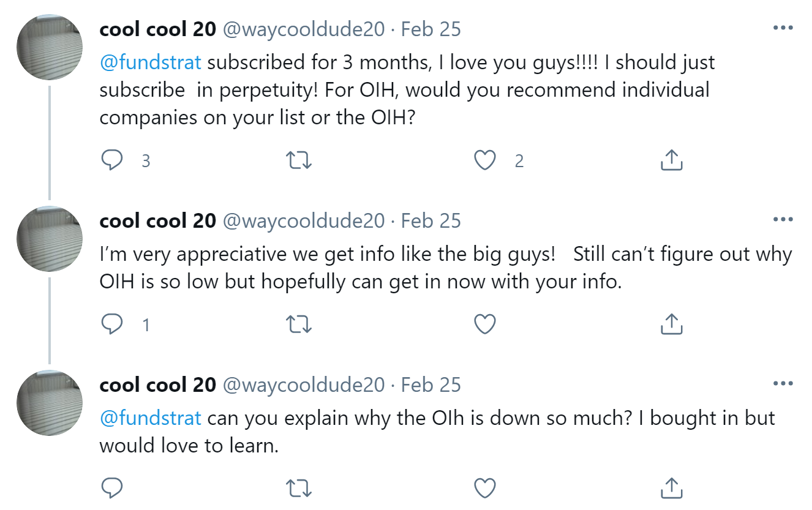
Task: Reply to the first tweet about subscribing
Action: [x=111, y=160]
